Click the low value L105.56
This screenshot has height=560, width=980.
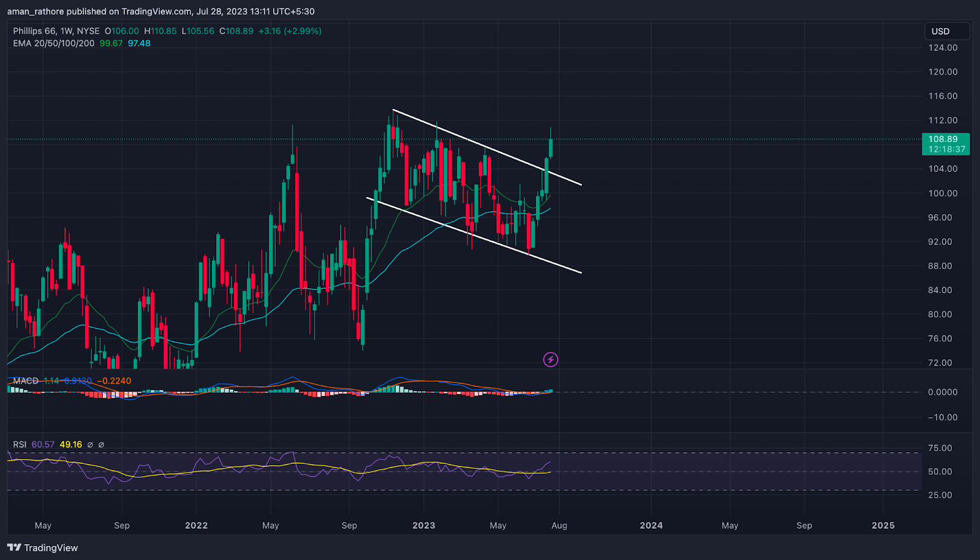pos(198,31)
